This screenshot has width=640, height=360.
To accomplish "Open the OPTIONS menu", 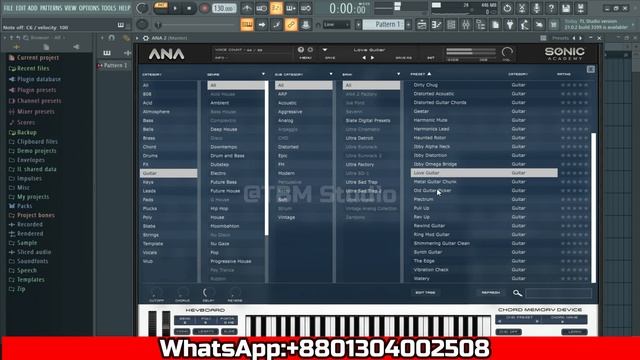I will click(89, 8).
